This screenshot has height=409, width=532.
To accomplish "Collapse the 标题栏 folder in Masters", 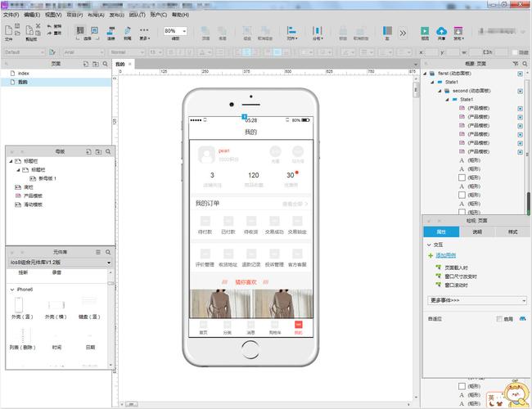I will pyautogui.click(x=11, y=161).
